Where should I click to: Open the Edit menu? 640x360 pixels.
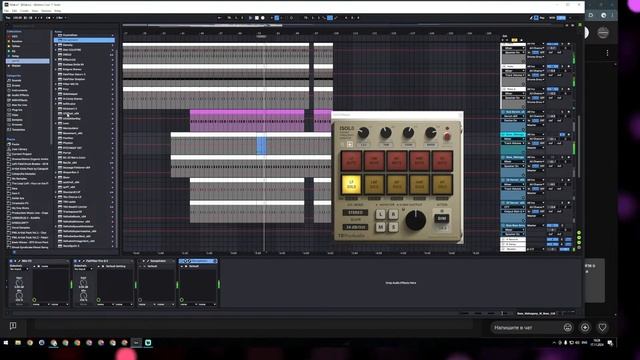[x=14, y=11]
